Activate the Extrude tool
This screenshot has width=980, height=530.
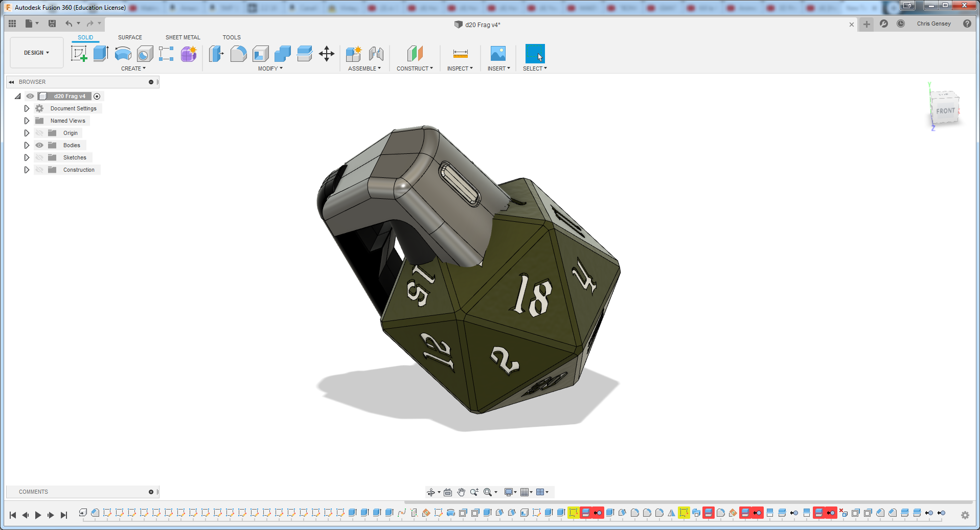coord(100,53)
